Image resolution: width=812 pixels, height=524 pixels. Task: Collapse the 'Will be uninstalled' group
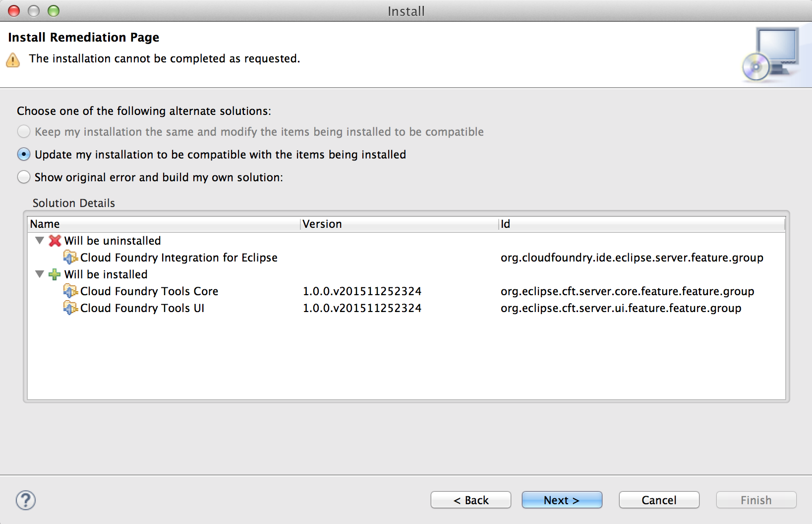(x=40, y=241)
